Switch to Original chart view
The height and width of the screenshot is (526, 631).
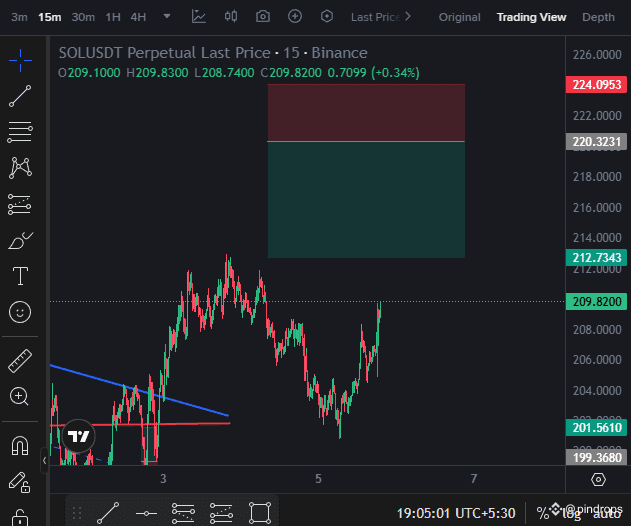pyautogui.click(x=460, y=17)
